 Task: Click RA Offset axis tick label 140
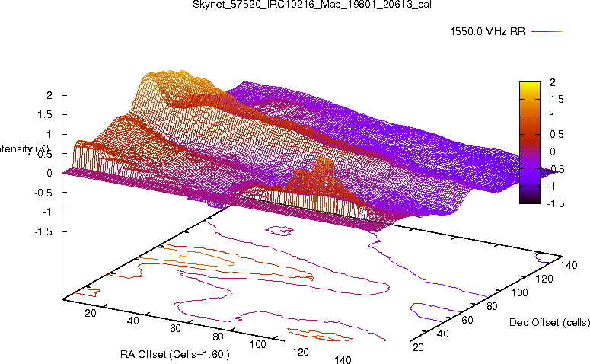[x=343, y=359]
